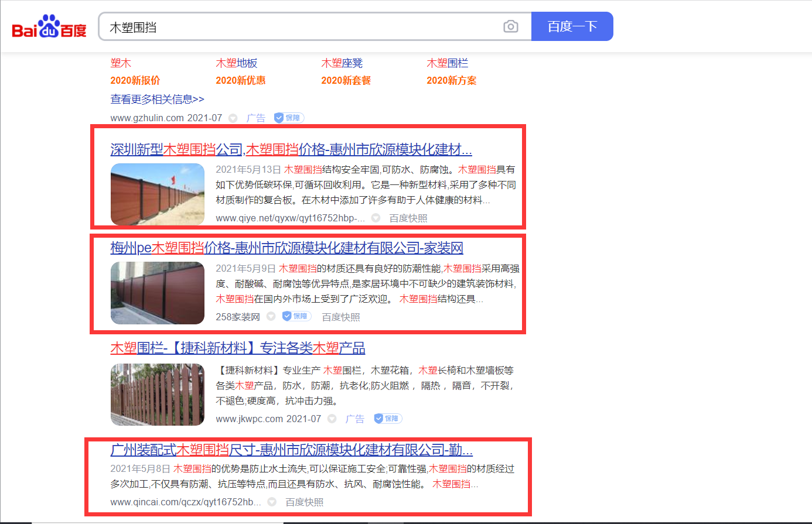Image resolution: width=812 pixels, height=524 pixels.
Task: Click 广告 label next to jkwpc.com
Action: [x=355, y=419]
